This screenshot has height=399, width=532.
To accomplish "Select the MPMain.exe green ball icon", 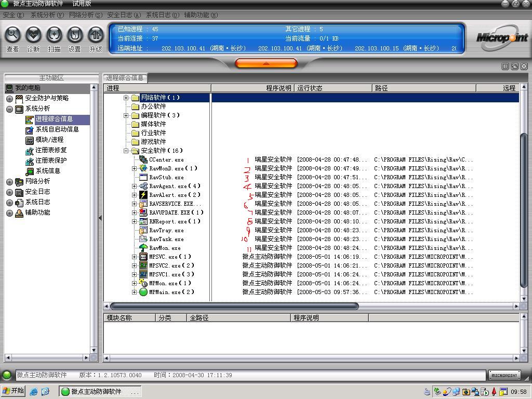I will click(143, 292).
